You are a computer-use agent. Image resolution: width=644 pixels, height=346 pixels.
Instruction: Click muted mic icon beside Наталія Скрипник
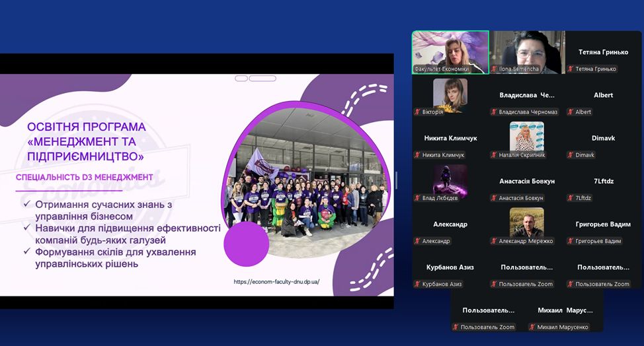click(x=494, y=155)
